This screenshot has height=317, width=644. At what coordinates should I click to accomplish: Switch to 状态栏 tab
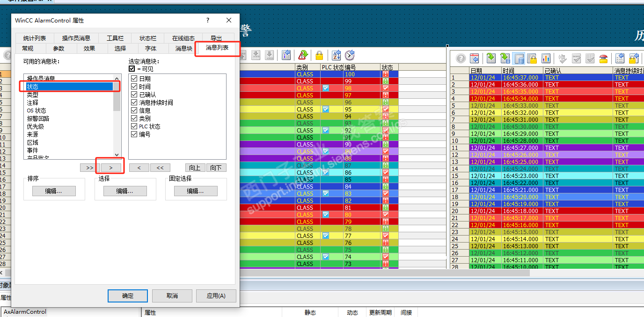(x=148, y=38)
